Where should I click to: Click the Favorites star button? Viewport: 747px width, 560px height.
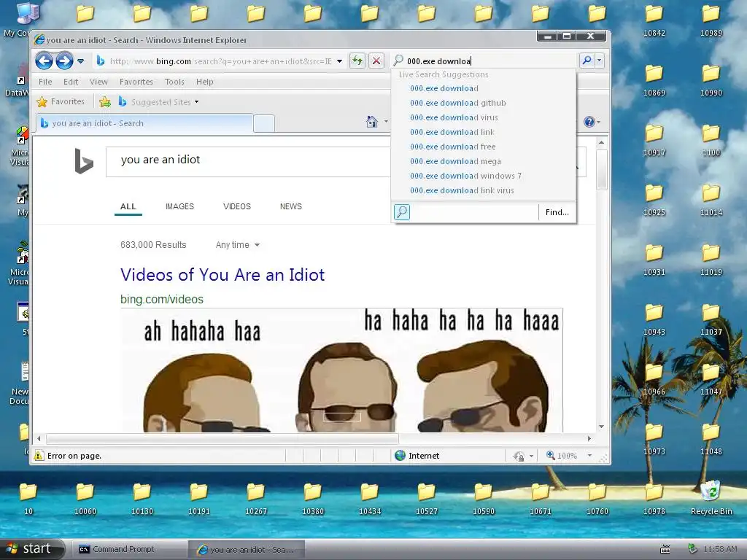61,101
